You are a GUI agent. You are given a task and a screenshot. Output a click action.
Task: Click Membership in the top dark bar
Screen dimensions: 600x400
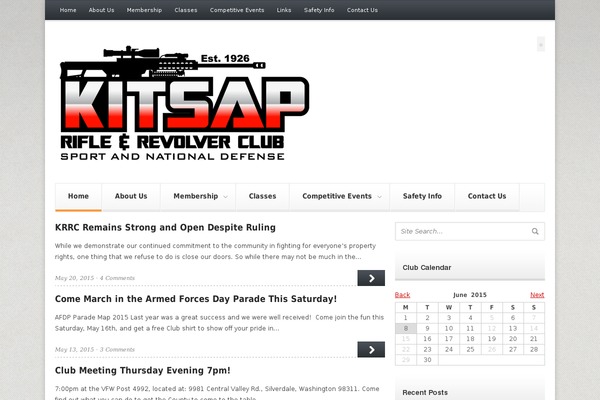[x=144, y=10]
